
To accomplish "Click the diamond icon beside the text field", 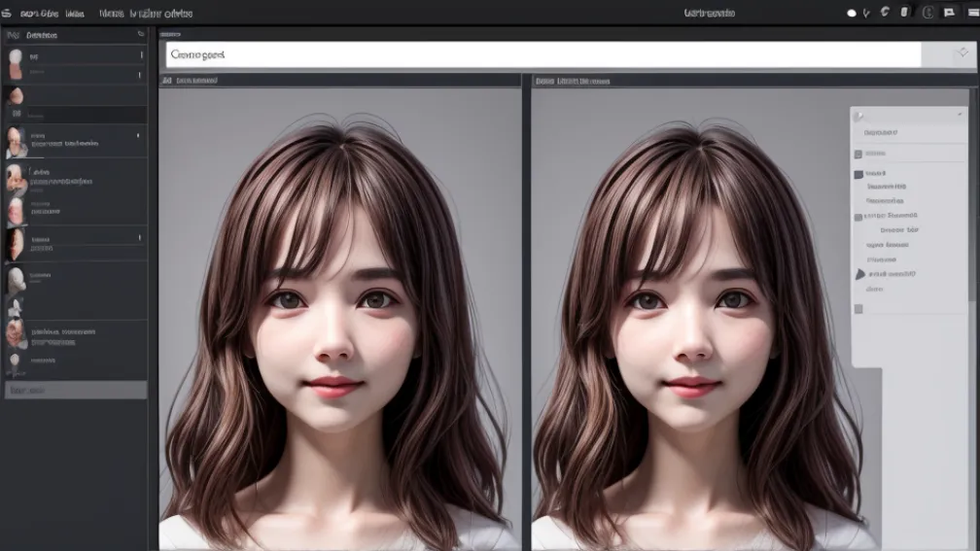I will click(x=963, y=53).
